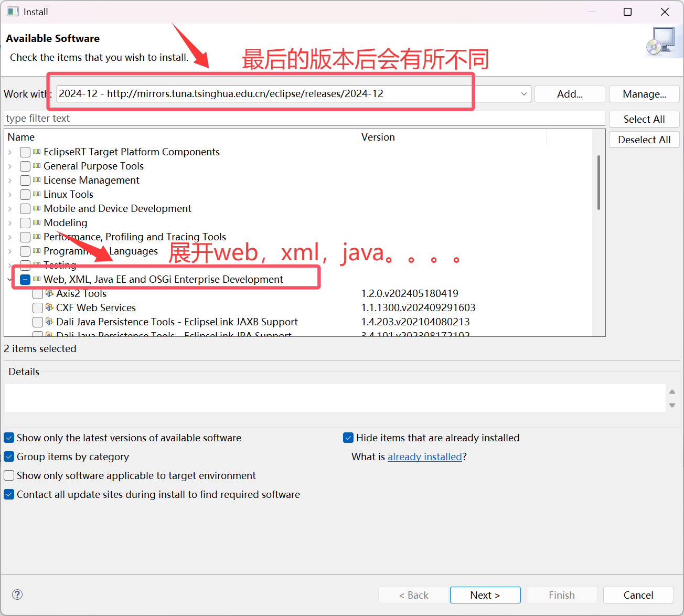This screenshot has height=616, width=684.
Task: Maximize the Install window
Action: [627, 12]
